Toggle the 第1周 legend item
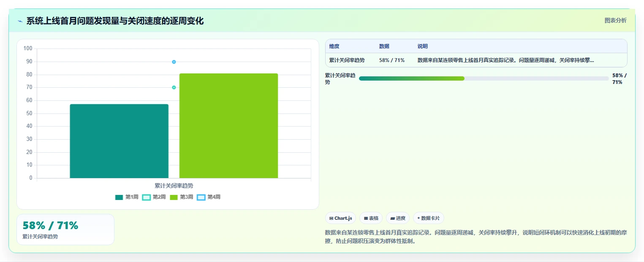The height and width of the screenshot is (262, 644). [x=127, y=197]
